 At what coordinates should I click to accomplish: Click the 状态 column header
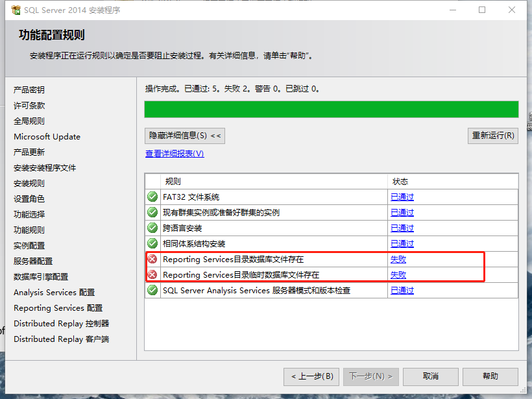coord(453,182)
